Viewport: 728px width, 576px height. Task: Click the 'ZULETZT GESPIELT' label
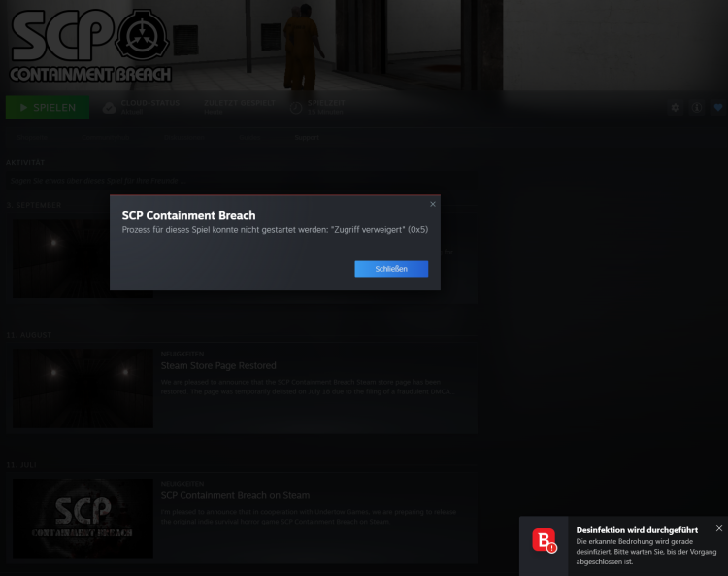(240, 103)
